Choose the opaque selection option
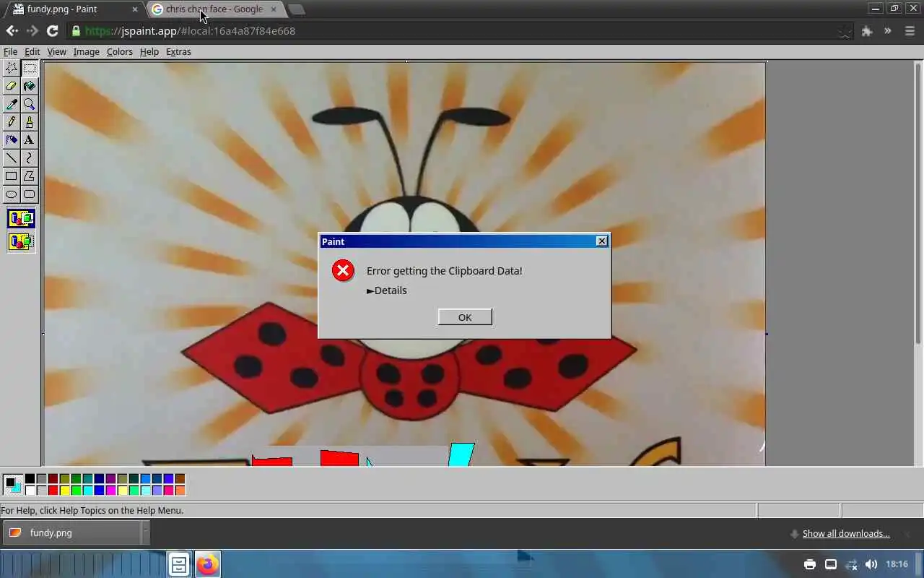This screenshot has height=578, width=924. pyautogui.click(x=21, y=218)
